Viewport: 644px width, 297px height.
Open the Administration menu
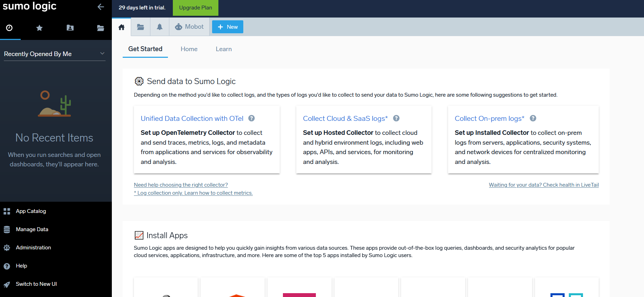click(x=33, y=248)
